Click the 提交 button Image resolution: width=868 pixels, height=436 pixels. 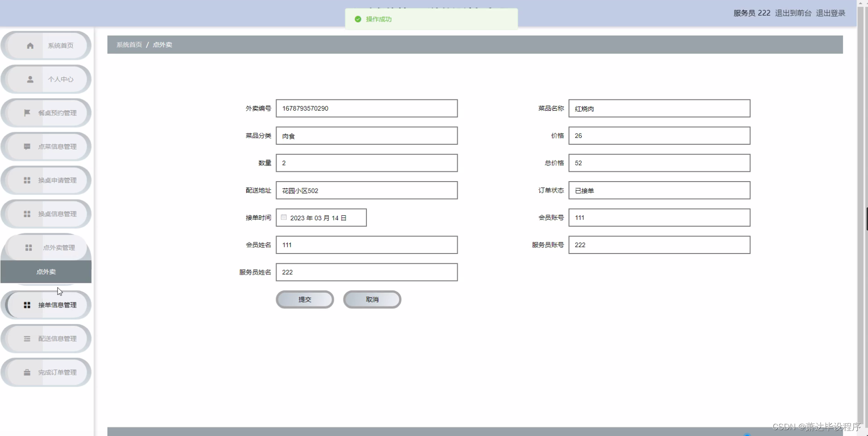pos(305,300)
